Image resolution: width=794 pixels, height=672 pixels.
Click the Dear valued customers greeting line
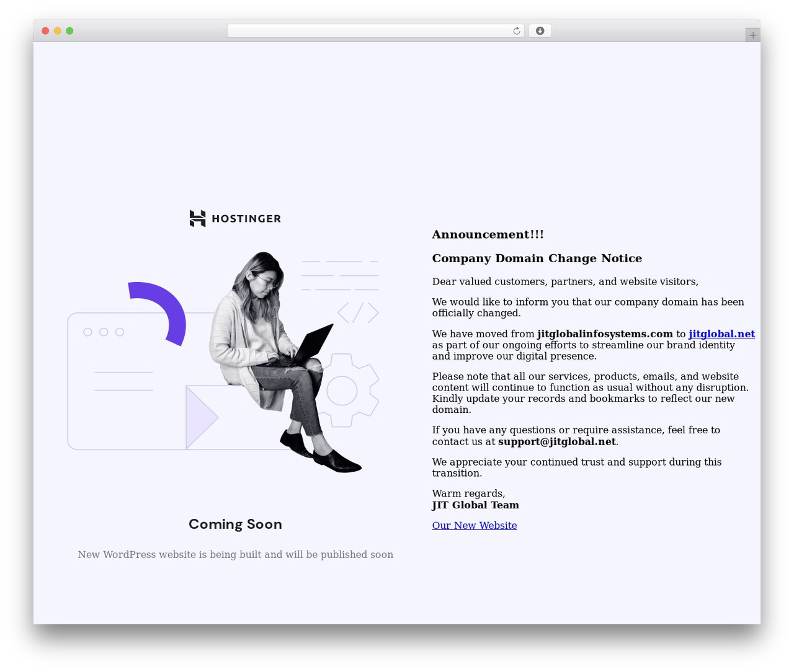click(565, 282)
